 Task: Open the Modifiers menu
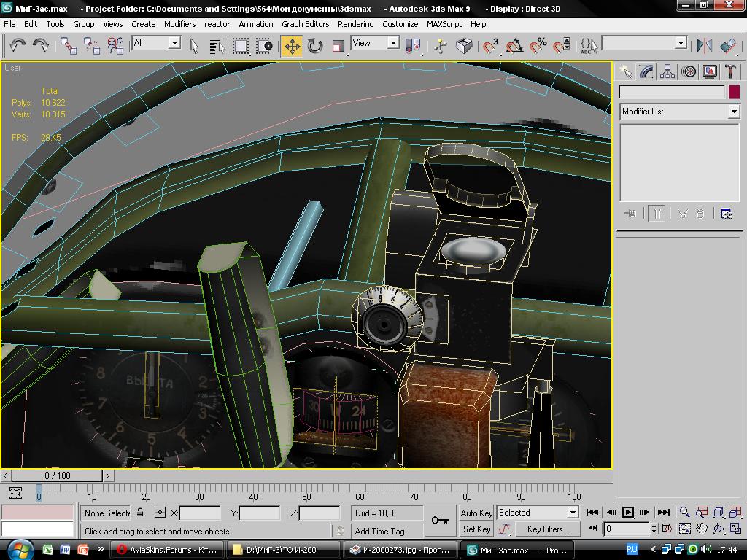pos(179,24)
